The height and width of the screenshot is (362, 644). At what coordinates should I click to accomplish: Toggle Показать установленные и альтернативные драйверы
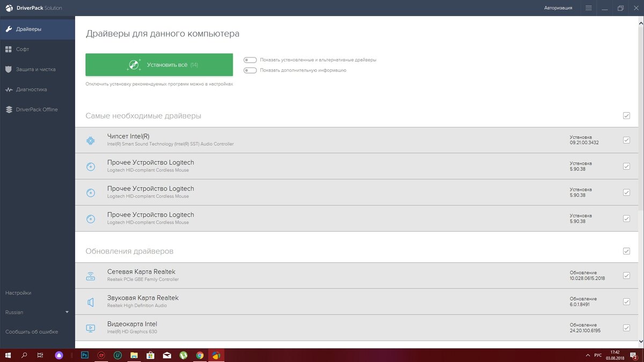(x=250, y=60)
